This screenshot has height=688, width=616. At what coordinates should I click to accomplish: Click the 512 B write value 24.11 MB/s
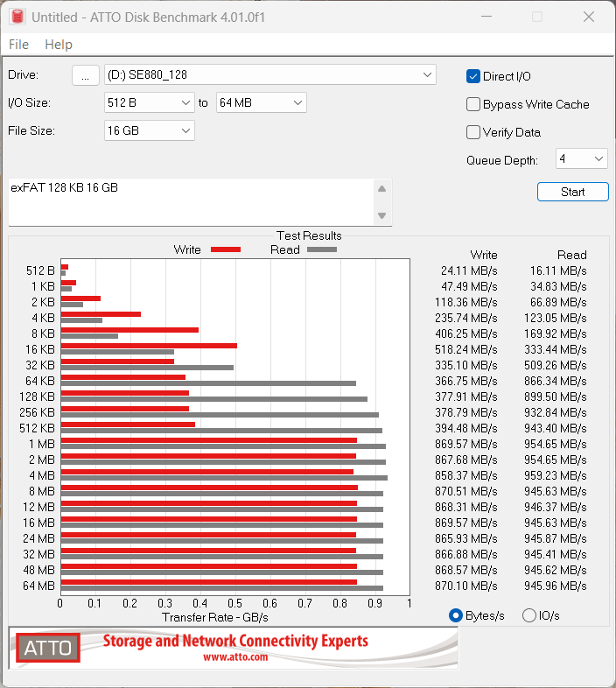point(469,270)
